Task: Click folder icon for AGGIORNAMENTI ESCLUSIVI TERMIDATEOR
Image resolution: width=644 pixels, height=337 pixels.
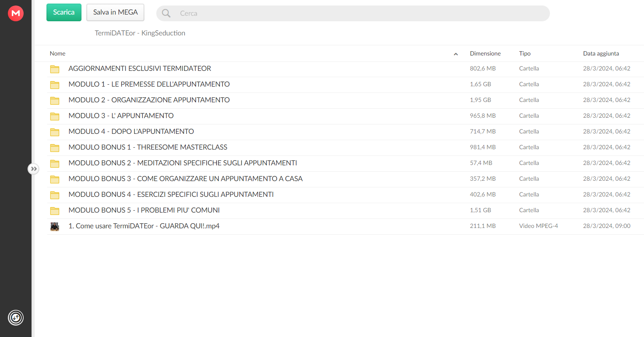Action: tap(55, 69)
